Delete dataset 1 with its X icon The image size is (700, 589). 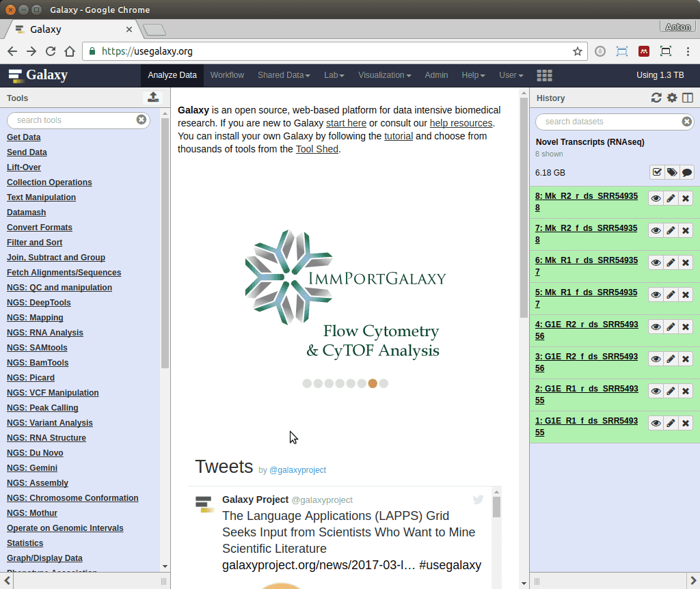pos(686,423)
